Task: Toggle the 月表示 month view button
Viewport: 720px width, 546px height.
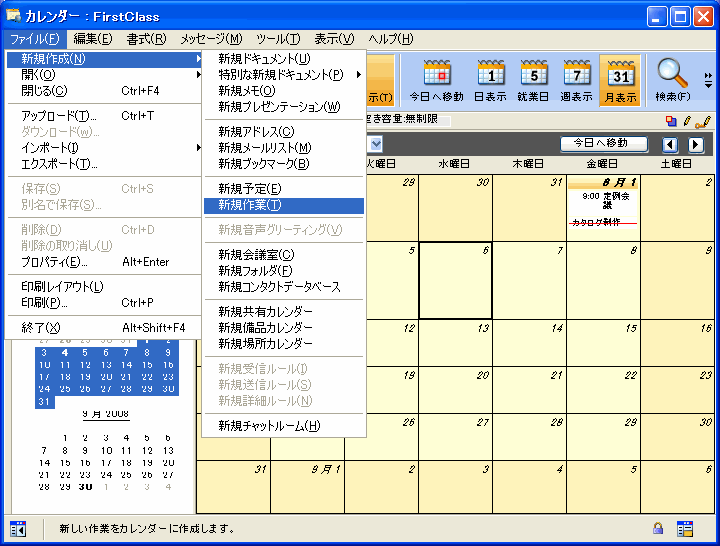Action: (620, 80)
